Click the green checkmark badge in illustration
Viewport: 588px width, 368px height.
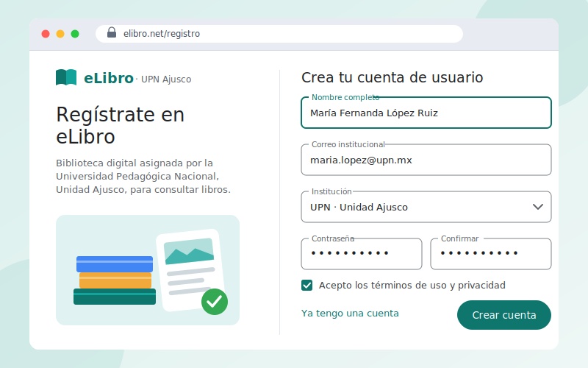point(215,302)
